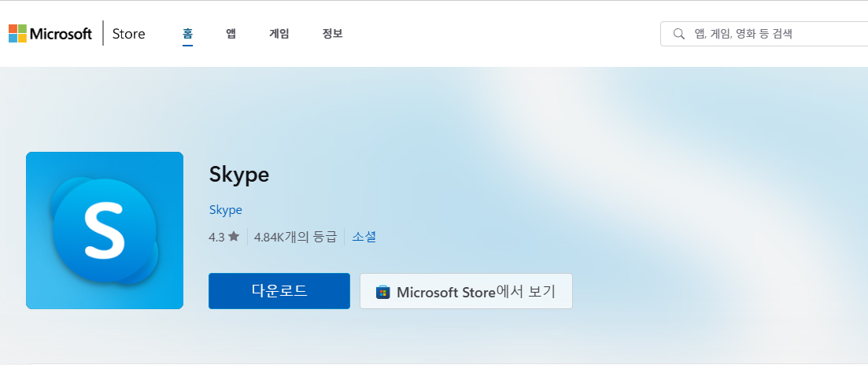
Task: Click the Store bag icon in button
Action: 383,292
